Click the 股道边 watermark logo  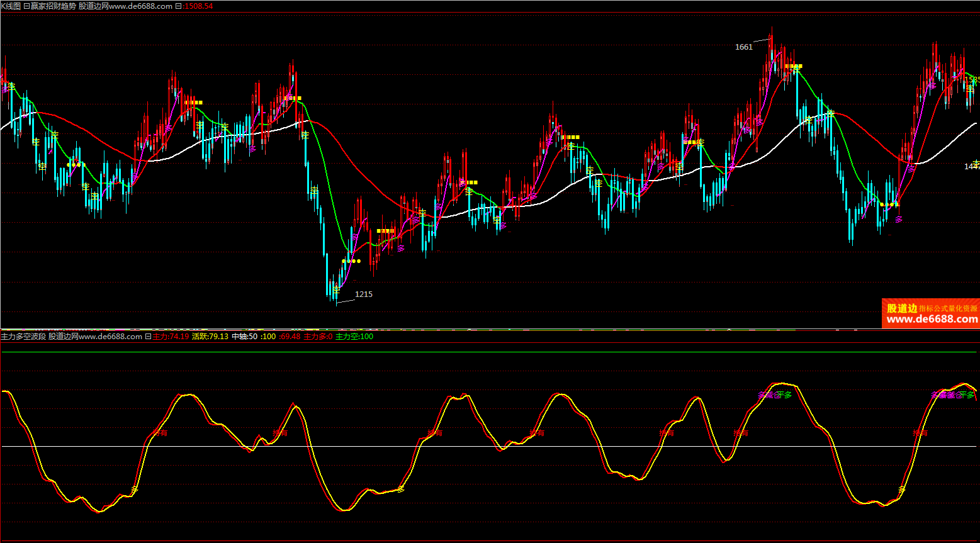pos(901,308)
